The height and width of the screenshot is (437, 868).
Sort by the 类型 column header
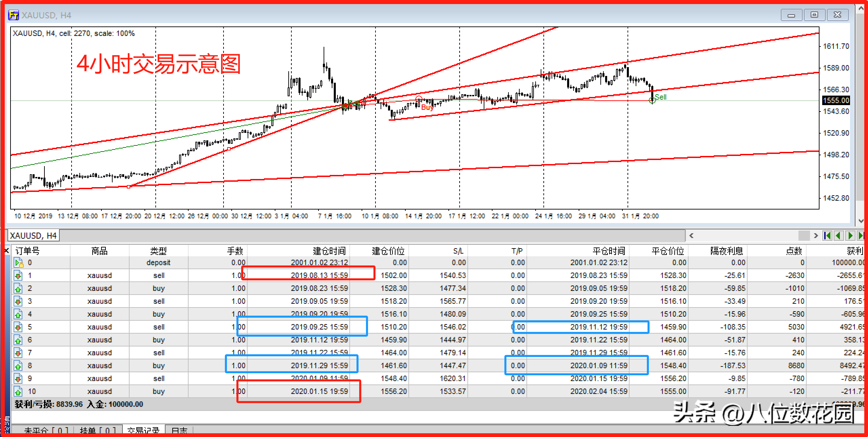158,251
